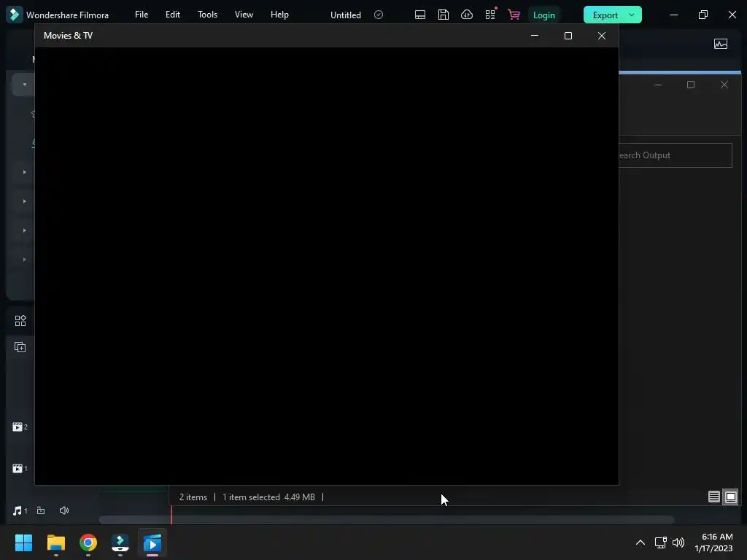
Task: Open Google Chrome from the taskbar
Action: click(88, 542)
